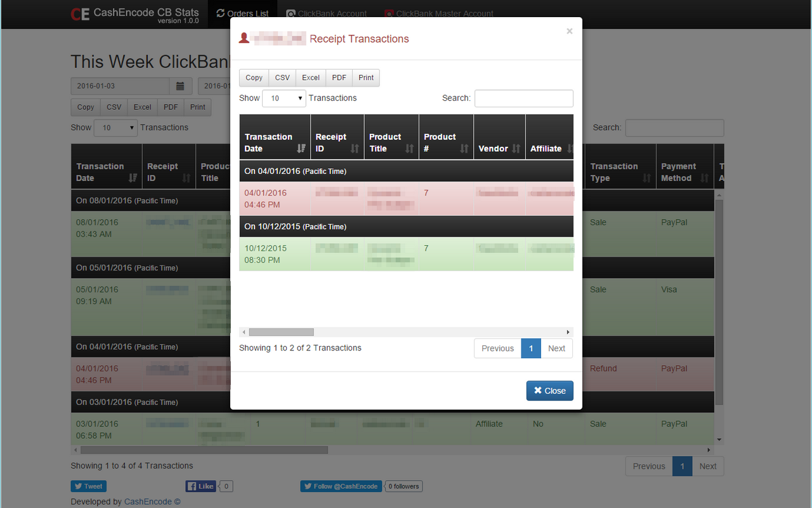Click background Copy button
Screen dimensions: 812x508
86,107
